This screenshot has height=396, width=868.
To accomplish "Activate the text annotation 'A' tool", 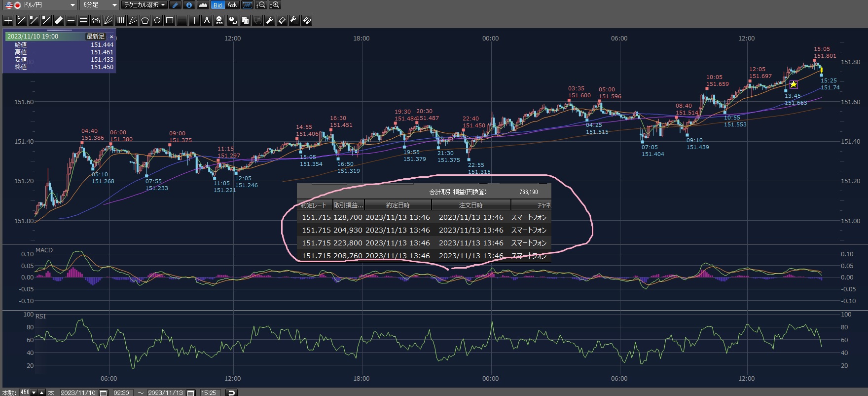I will [x=207, y=20].
